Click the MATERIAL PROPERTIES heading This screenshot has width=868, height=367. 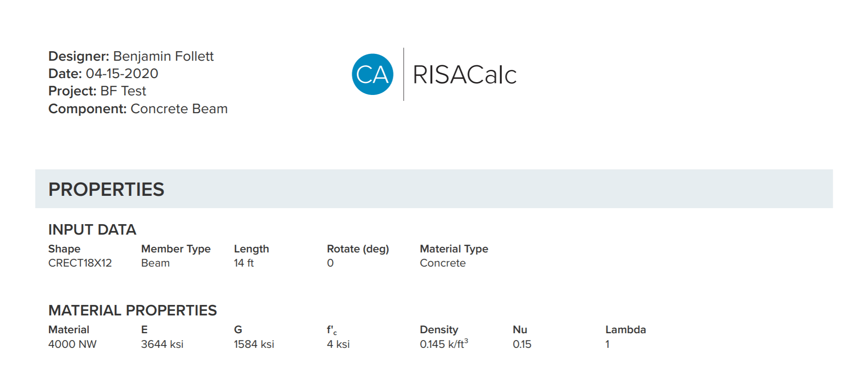tap(132, 310)
